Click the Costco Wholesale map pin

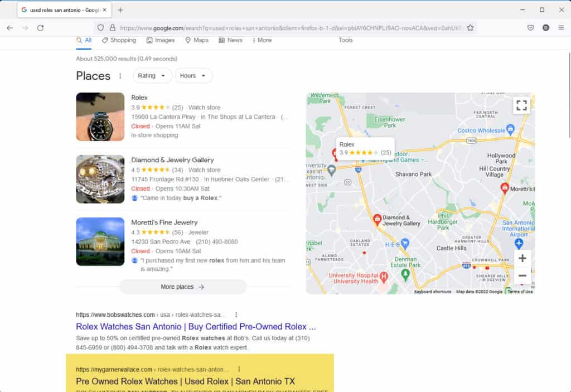click(511, 129)
